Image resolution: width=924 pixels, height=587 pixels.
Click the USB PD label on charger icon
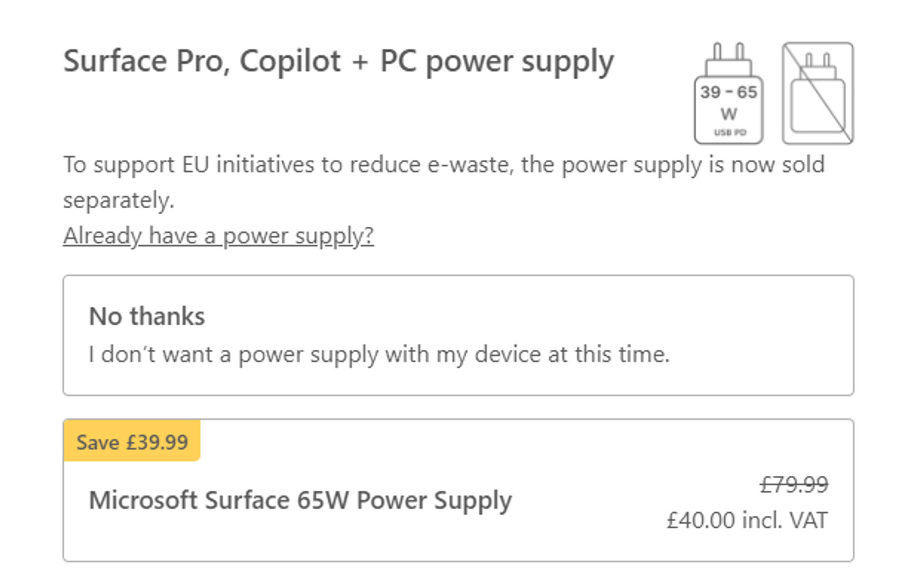[x=730, y=132]
